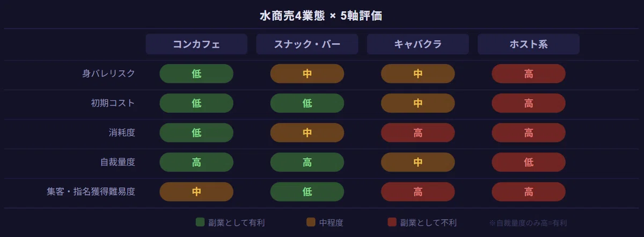Select the スナック・バー column header
644x237 pixels.
(307, 45)
